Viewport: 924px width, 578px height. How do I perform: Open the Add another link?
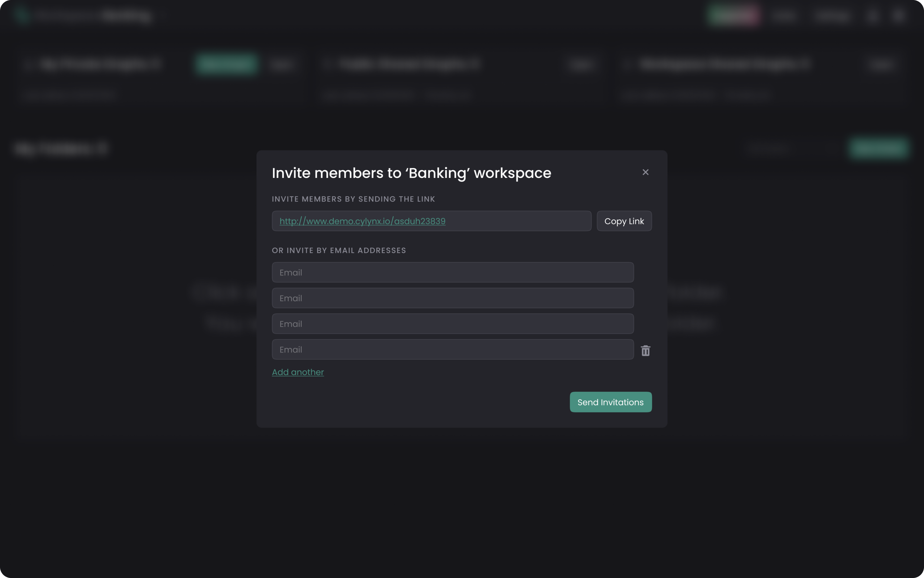coord(298,372)
